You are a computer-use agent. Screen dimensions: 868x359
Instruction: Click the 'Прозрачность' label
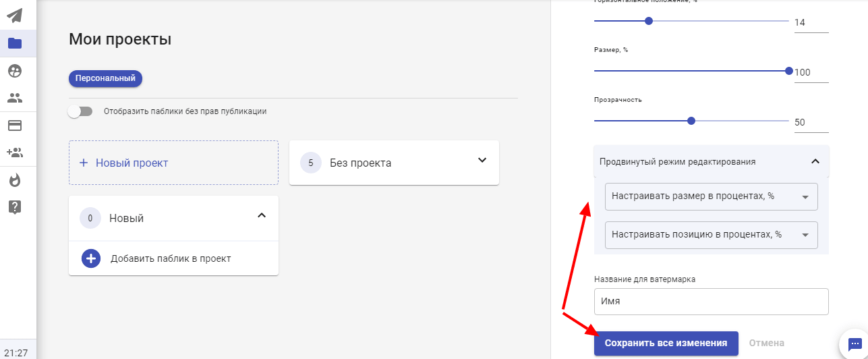coord(618,100)
